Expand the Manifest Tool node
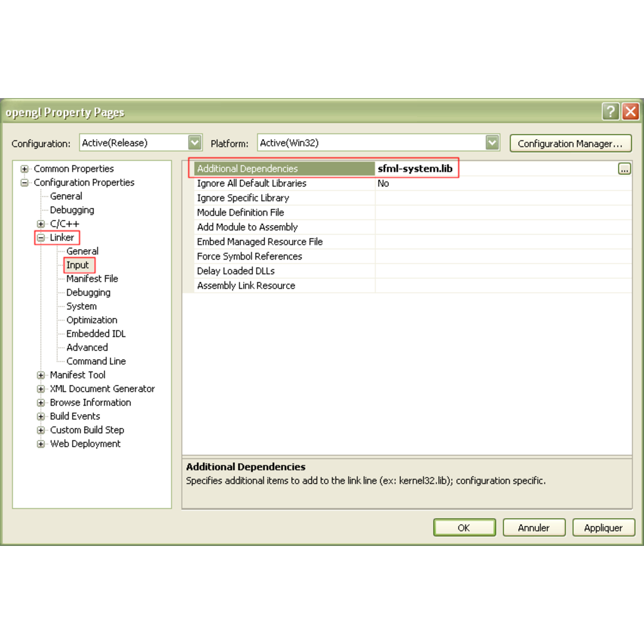Viewport: 644px width, 644px height. click(x=41, y=375)
